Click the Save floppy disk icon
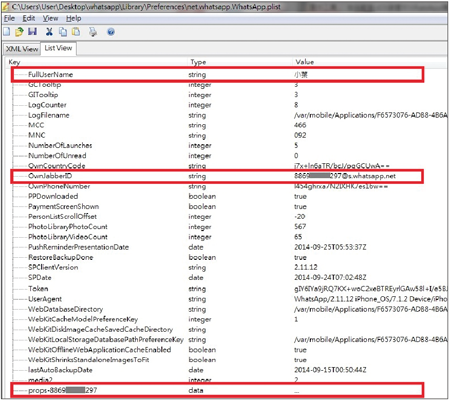Screen dimensions: 450x401 pos(33,32)
